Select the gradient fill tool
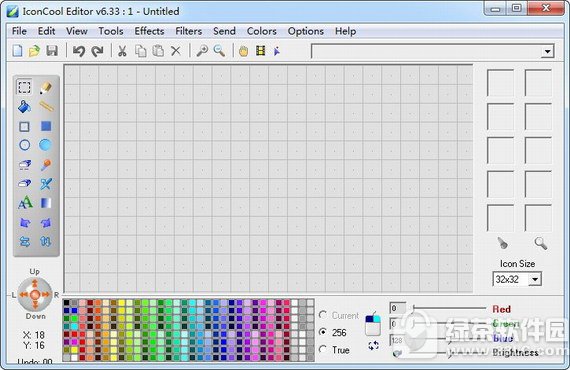The width and height of the screenshot is (570, 370). pos(45,203)
